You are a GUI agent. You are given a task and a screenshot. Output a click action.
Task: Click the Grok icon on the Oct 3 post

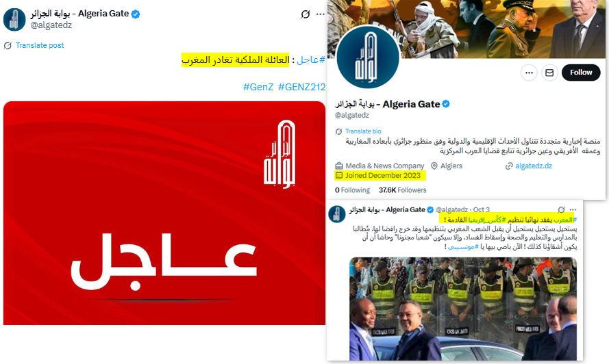click(x=561, y=209)
